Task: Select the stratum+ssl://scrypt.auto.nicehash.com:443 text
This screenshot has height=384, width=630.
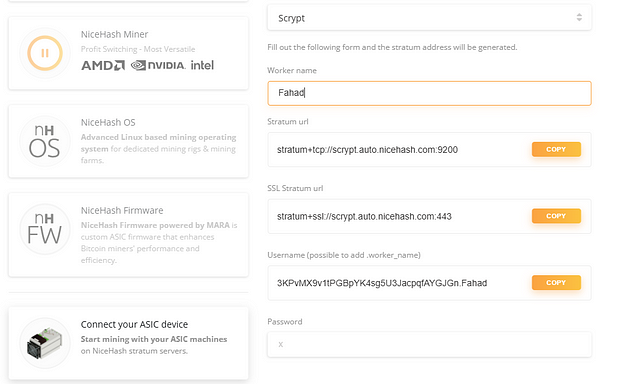Action: pyautogui.click(x=364, y=217)
